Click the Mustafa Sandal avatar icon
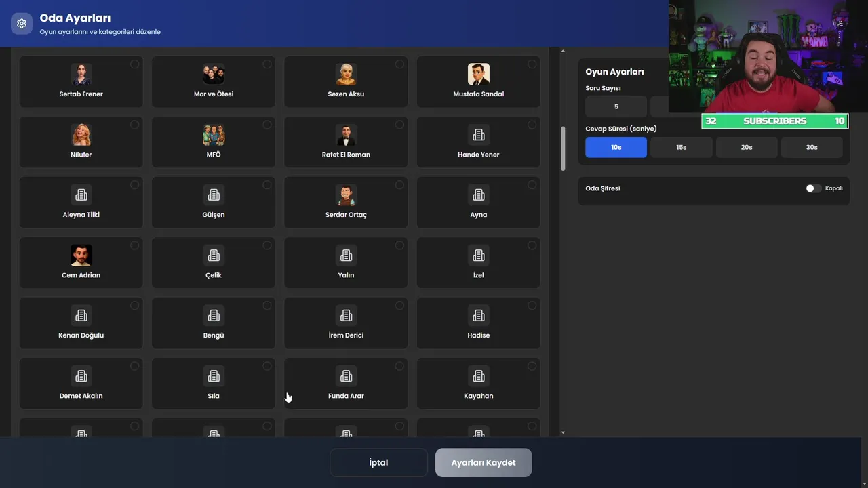Screen dimensions: 868x488 click(479, 74)
